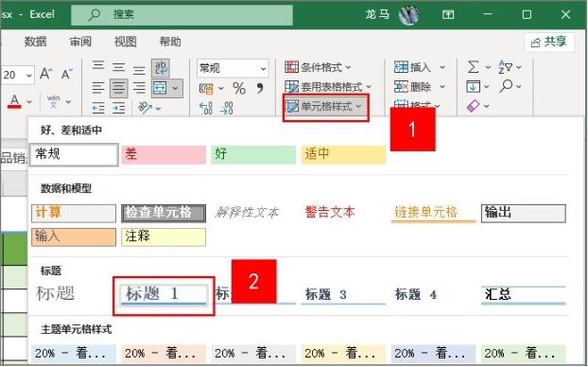The width and height of the screenshot is (588, 367).
Task: Toggle the Merge and Center button
Action: (x=160, y=88)
